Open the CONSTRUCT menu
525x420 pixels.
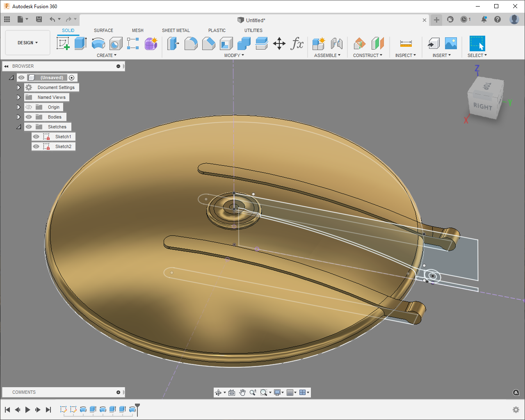coord(367,55)
